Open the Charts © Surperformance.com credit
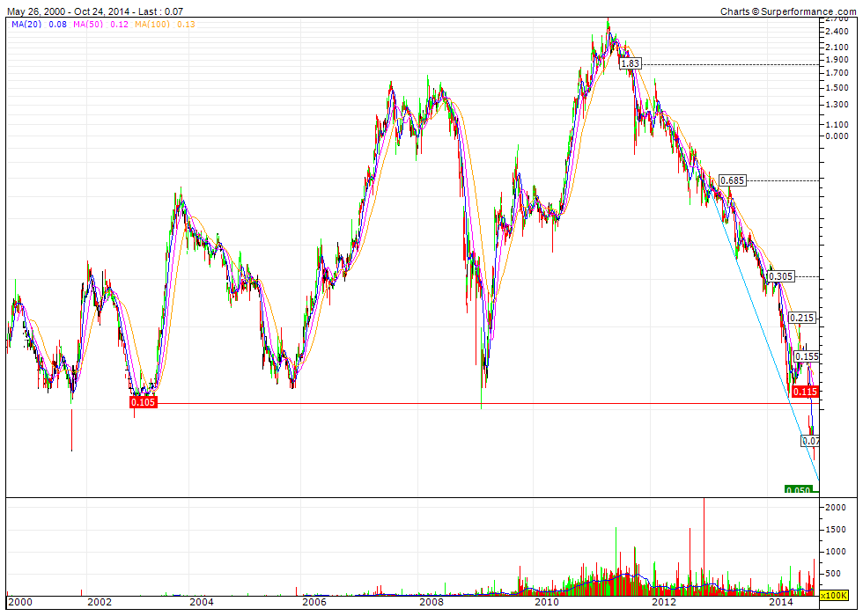The width and height of the screenshot is (863, 616). coord(787,11)
